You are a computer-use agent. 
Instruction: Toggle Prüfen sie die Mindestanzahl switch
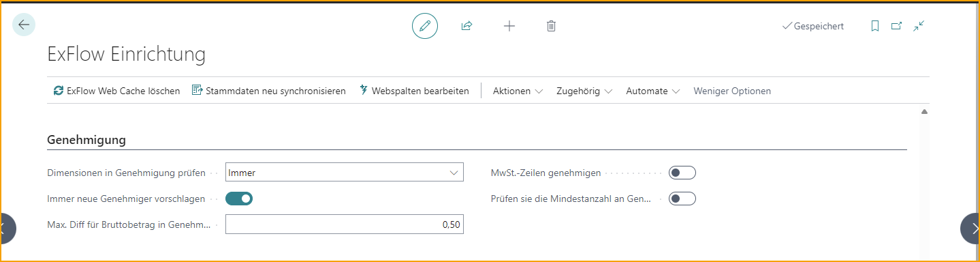(682, 199)
